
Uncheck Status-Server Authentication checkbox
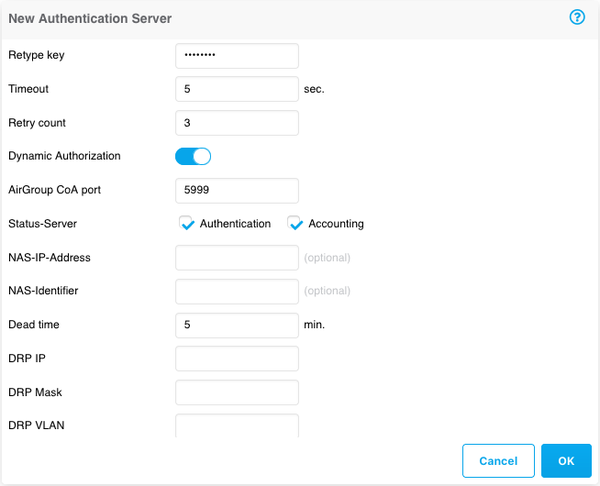pyautogui.click(x=187, y=224)
